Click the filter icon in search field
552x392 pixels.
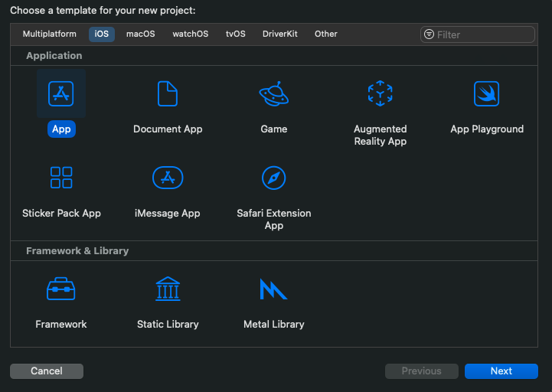[x=429, y=34]
